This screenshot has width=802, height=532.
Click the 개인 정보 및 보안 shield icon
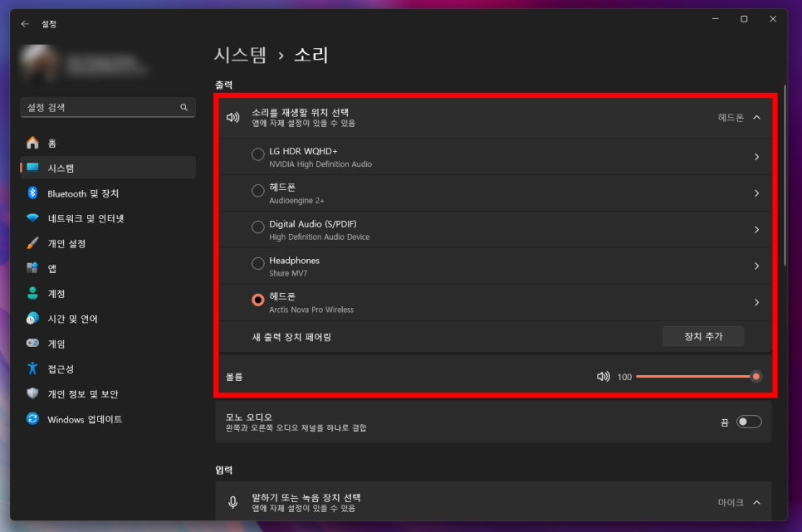coord(32,393)
